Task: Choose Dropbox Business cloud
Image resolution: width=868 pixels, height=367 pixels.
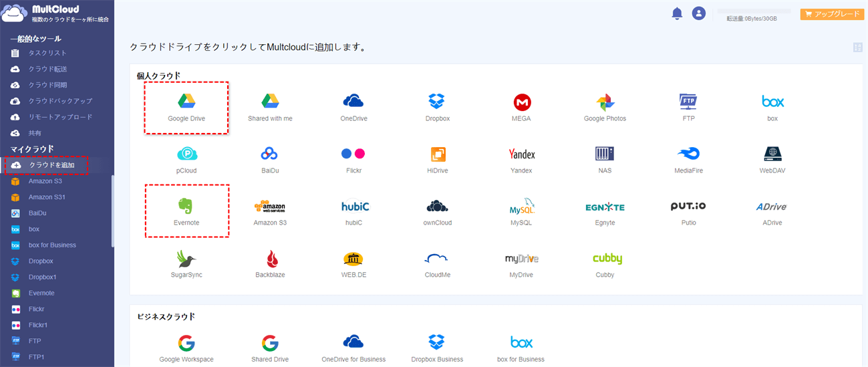Action: coord(437,348)
